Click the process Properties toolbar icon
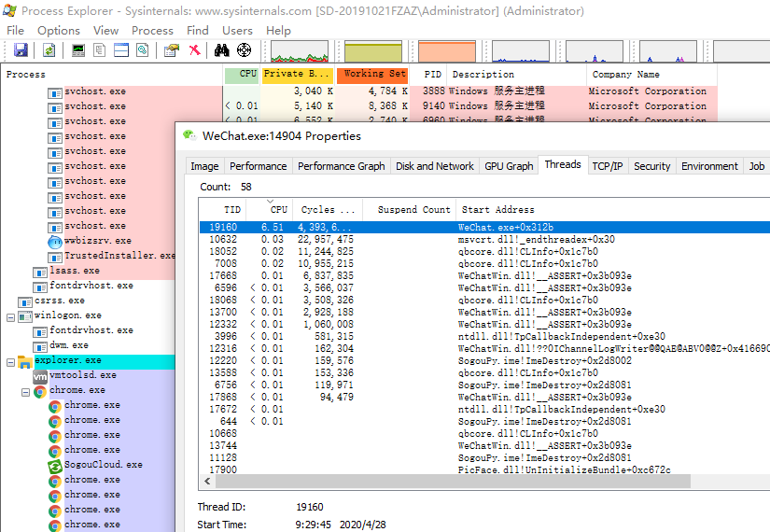The width and height of the screenshot is (770, 532). pyautogui.click(x=172, y=50)
